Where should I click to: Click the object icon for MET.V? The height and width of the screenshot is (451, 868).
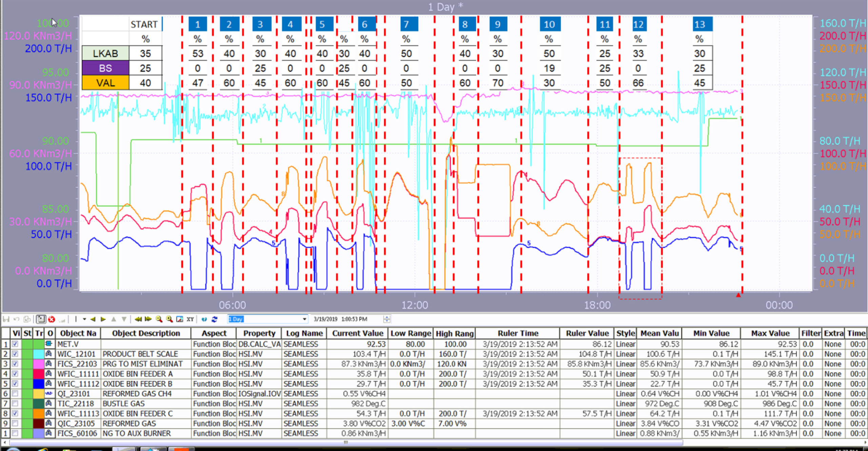[x=50, y=344]
